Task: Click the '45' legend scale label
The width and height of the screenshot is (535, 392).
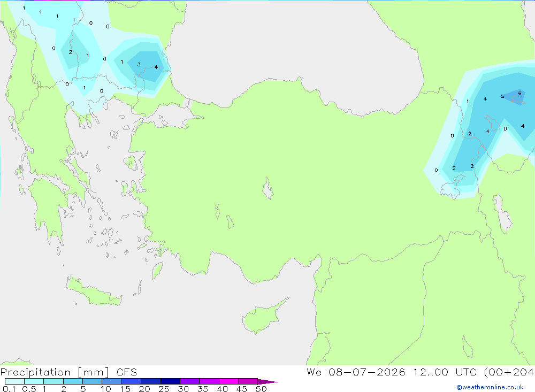Action: point(242,389)
